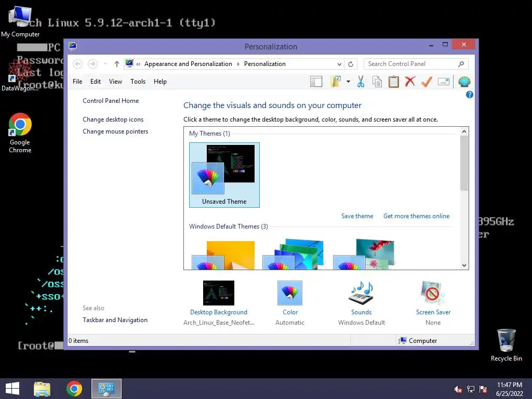
Task: Click the Paste clipboard toolbar icon
Action: tap(394, 82)
